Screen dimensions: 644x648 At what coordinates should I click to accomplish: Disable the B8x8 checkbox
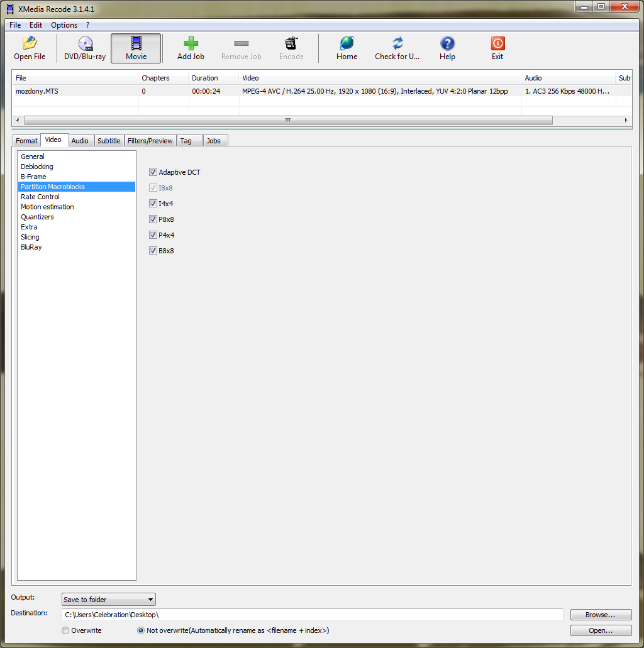point(153,250)
